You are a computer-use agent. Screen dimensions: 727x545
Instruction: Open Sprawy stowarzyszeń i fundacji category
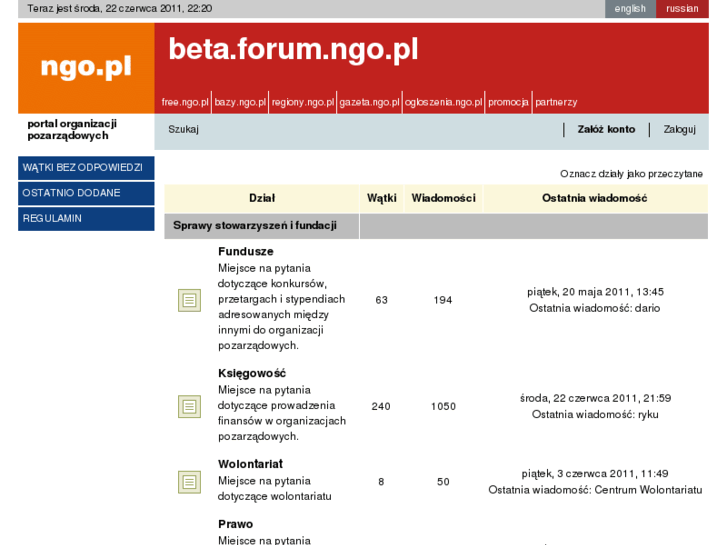tap(255, 225)
